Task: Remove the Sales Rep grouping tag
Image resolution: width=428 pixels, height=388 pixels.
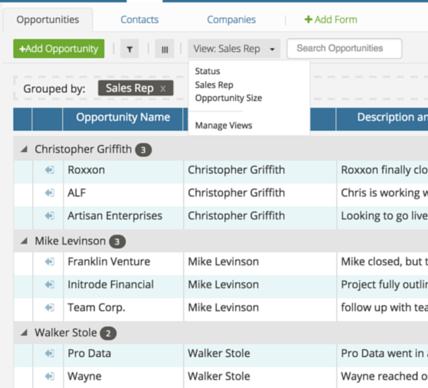Action: click(163, 89)
